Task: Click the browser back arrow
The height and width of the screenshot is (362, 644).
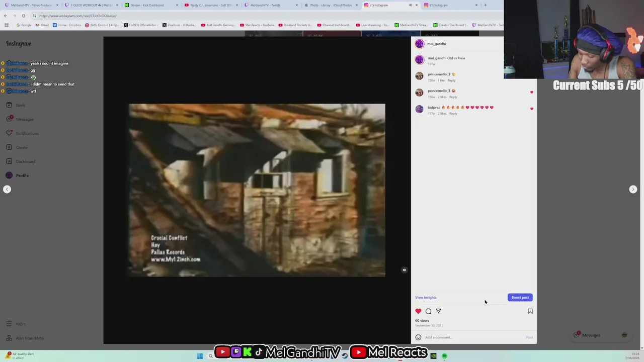Action: pos(6,16)
